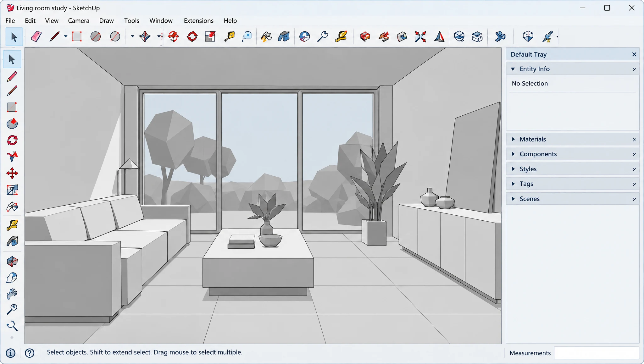644x364 pixels.
Task: Expand the Tags panel
Action: 513,184
